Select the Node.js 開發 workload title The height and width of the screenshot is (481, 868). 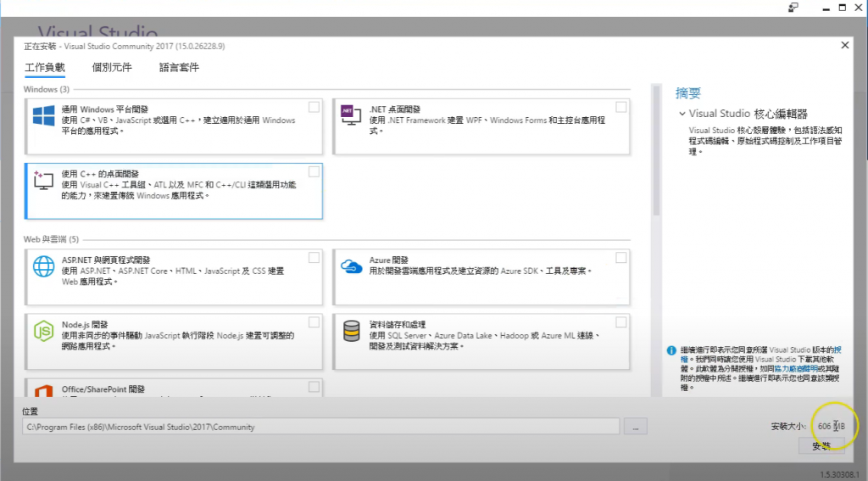click(x=85, y=325)
